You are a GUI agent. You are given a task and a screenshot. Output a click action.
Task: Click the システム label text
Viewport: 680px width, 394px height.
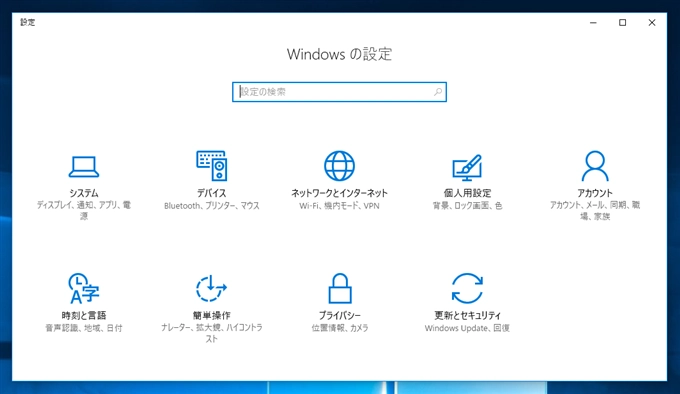[84, 193]
